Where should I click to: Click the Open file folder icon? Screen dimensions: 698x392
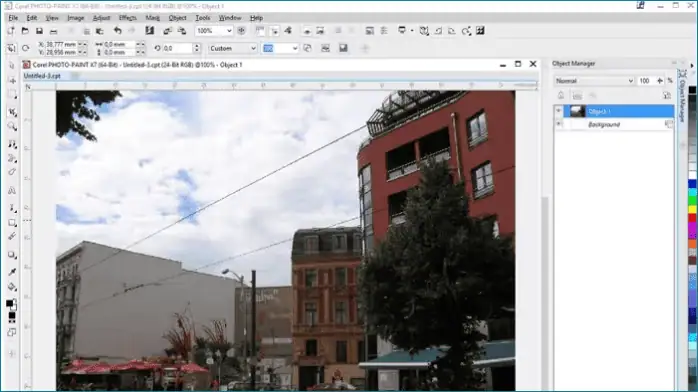click(25, 31)
